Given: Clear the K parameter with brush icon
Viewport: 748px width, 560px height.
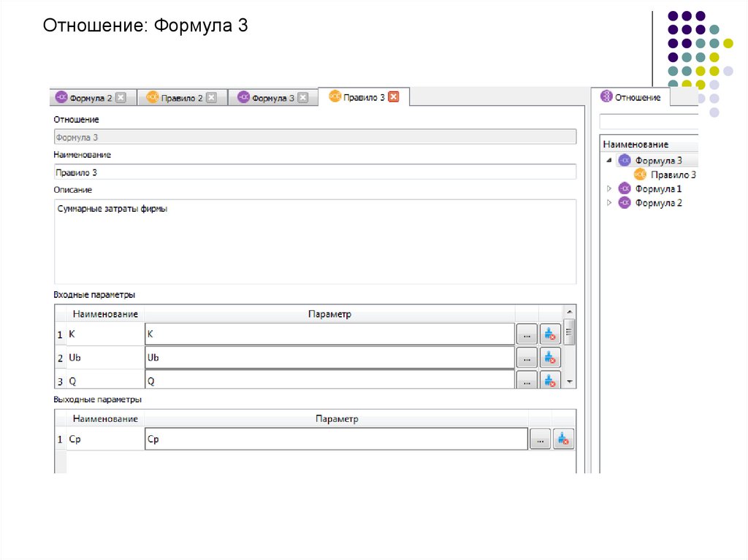Looking at the screenshot, I should point(550,334).
